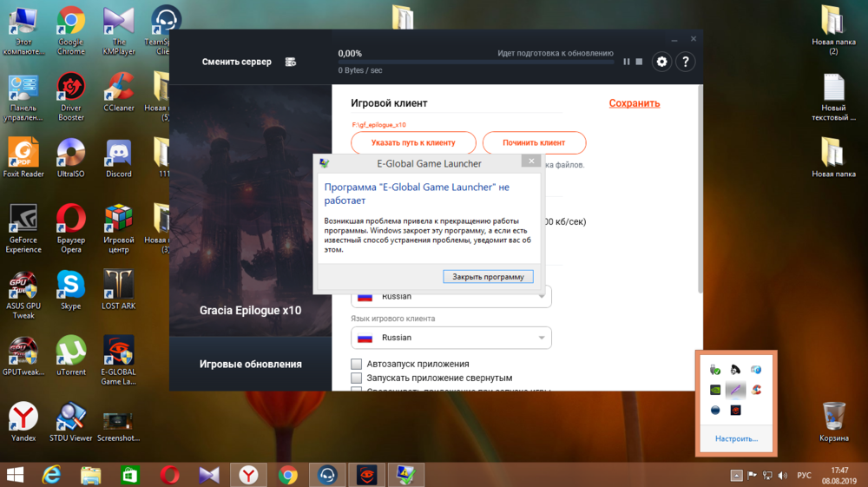Click the launcher update progress bar
868x487 pixels.
tap(476, 62)
